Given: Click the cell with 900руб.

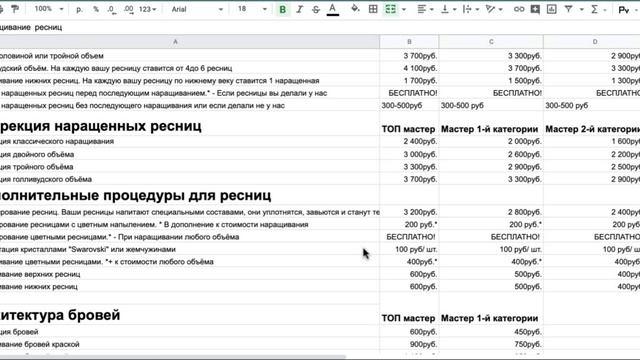Looking at the screenshot, I should pos(409,344).
